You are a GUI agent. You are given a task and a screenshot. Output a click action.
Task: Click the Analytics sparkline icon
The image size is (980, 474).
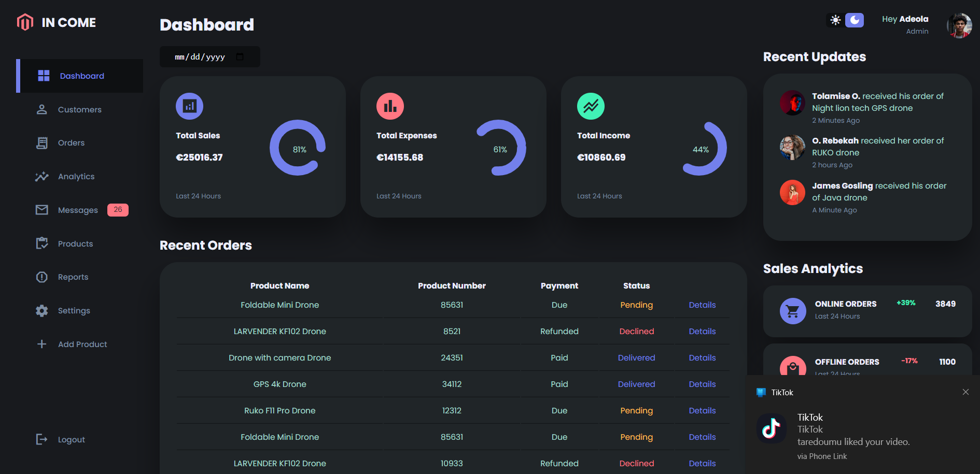tap(42, 177)
